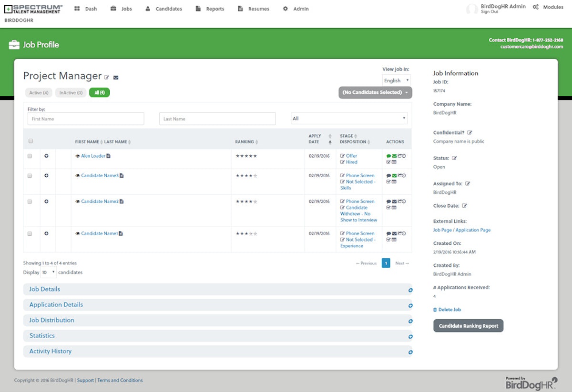Switch to the Active (4) filter tab
Image resolution: width=572 pixels, height=392 pixels.
38,92
